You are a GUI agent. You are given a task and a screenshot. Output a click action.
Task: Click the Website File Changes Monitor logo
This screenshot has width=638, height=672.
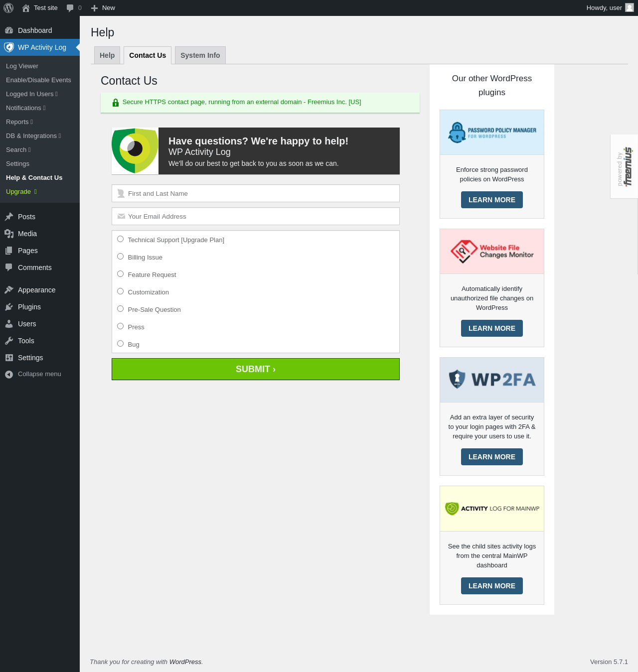492,252
